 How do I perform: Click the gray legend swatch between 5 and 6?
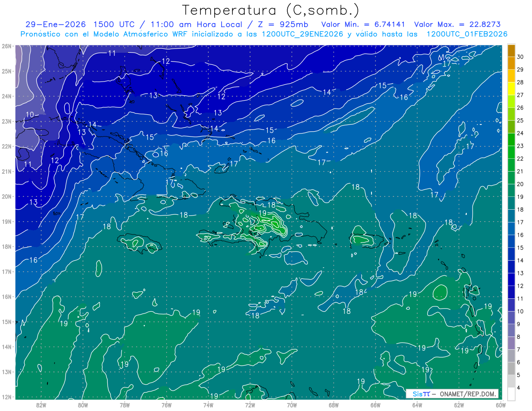coord(511,368)
